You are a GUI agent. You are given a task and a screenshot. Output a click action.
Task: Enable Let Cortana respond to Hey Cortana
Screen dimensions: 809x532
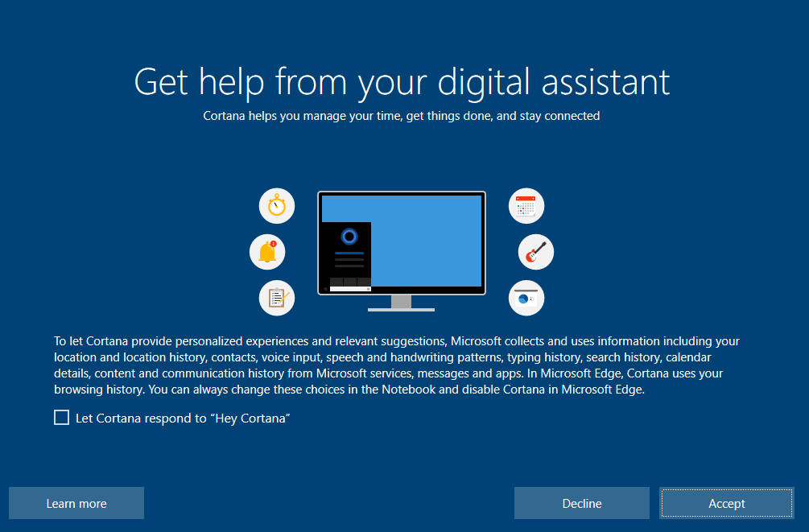61,418
